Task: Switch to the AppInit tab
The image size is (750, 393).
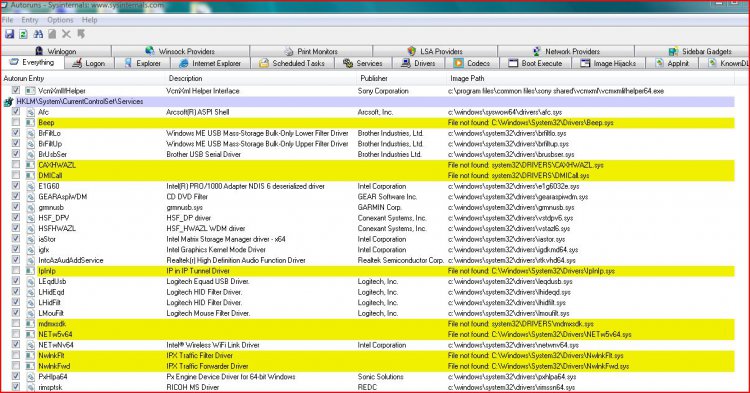Action: 672,63
